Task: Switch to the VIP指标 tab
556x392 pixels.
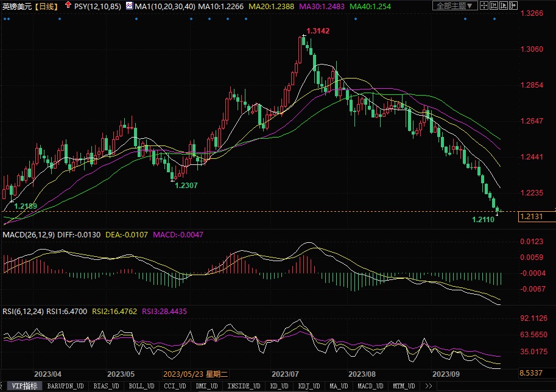Action: 26,386
